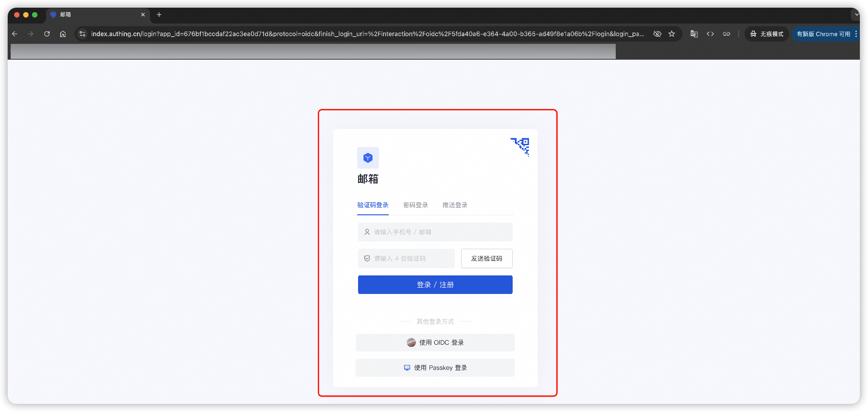Go forward in browser history
The height and width of the screenshot is (412, 868).
click(x=31, y=34)
